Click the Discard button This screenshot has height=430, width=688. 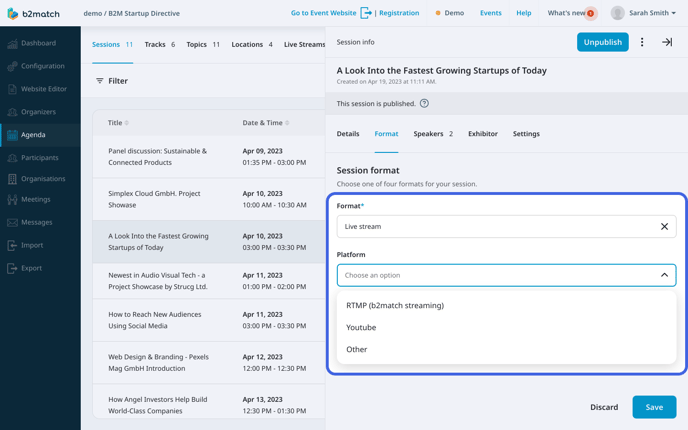(604, 407)
